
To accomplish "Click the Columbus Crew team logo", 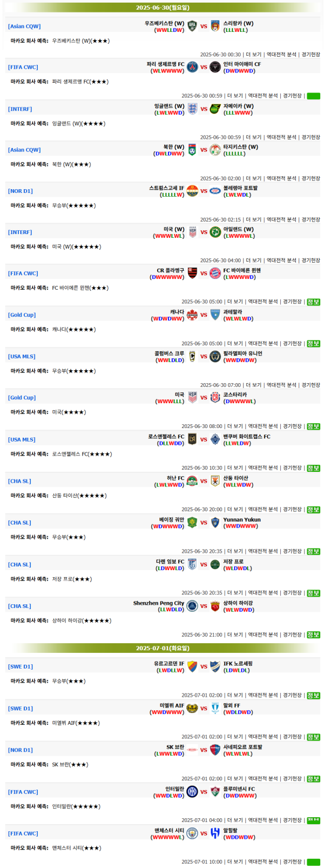I will pos(192,357).
